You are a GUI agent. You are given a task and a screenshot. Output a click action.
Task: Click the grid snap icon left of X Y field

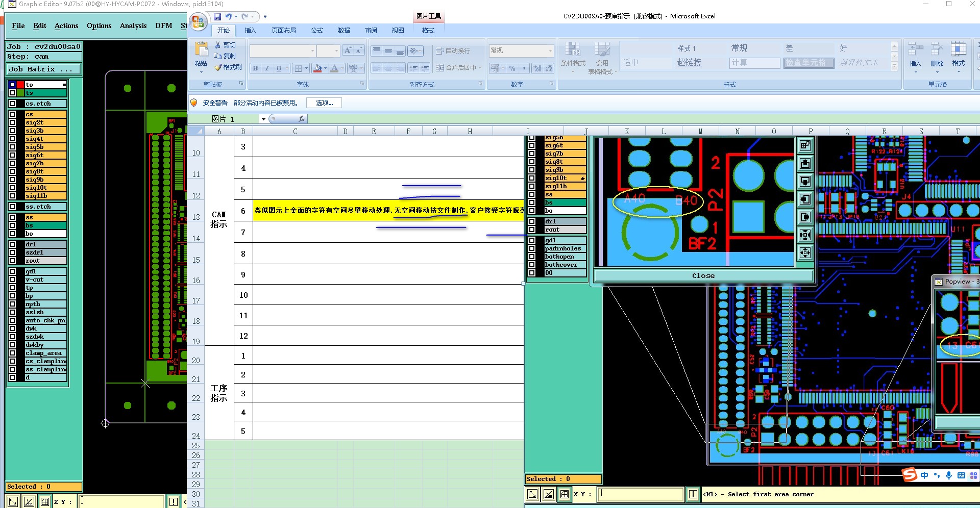click(x=45, y=502)
